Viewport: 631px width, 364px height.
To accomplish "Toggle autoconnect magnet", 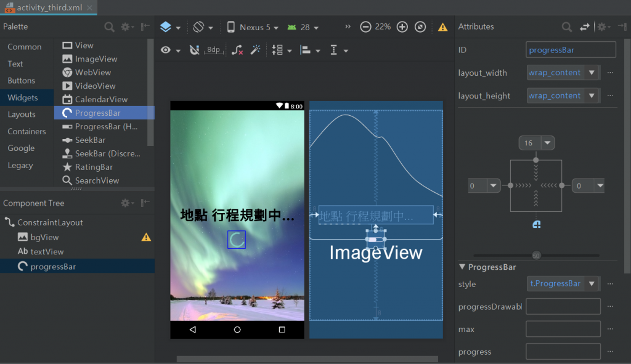I will pyautogui.click(x=194, y=50).
